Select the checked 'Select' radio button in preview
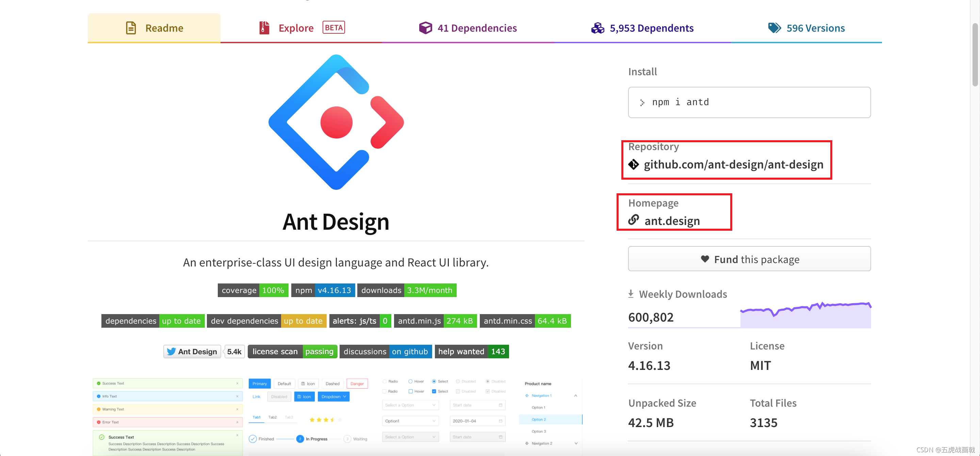The width and height of the screenshot is (980, 456). pos(434,381)
